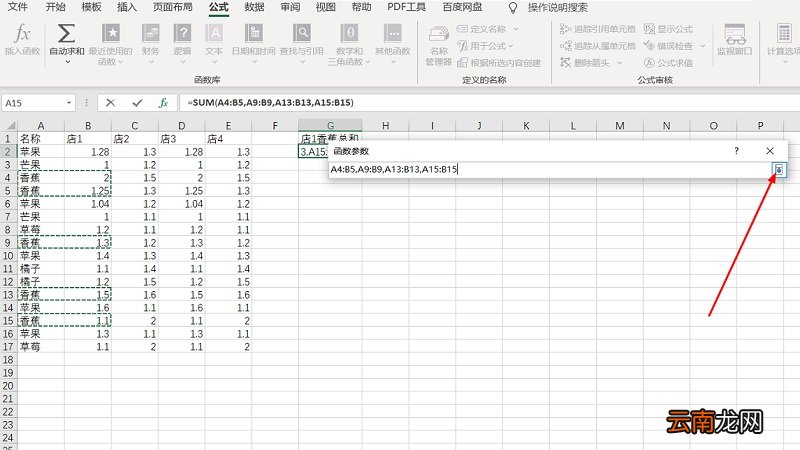Cancel formula entry with the X icon
The height and width of the screenshot is (450, 800).
(110, 103)
